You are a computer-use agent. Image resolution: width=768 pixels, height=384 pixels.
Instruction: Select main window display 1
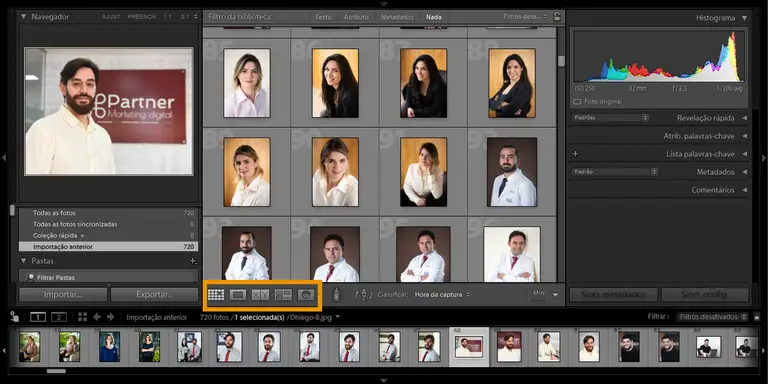pos(38,317)
